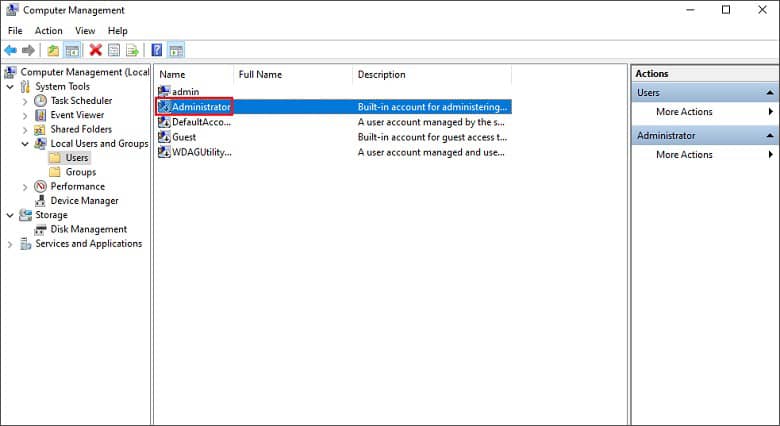Screen dimensions: 780x426
Task: Click the Services and Applications icon
Action: 25,244
